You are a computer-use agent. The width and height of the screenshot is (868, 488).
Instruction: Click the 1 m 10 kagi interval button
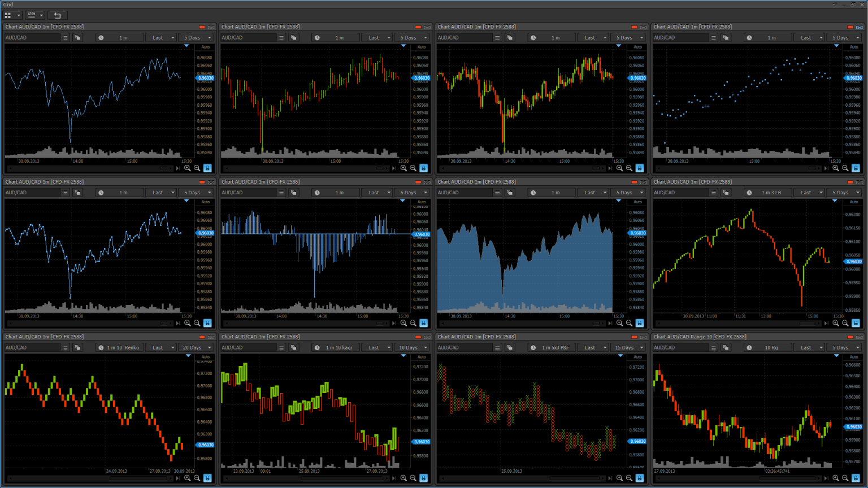338,347
